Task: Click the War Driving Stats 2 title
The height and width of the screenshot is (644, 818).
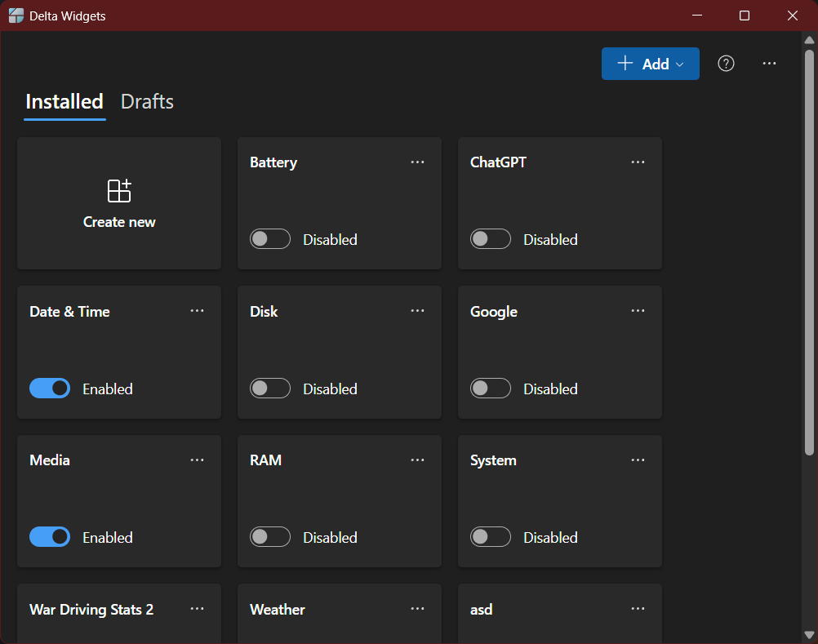Action: (91, 610)
